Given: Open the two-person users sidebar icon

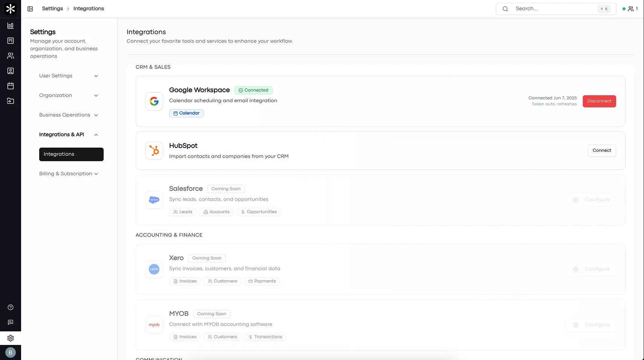Looking at the screenshot, I should 11,56.
